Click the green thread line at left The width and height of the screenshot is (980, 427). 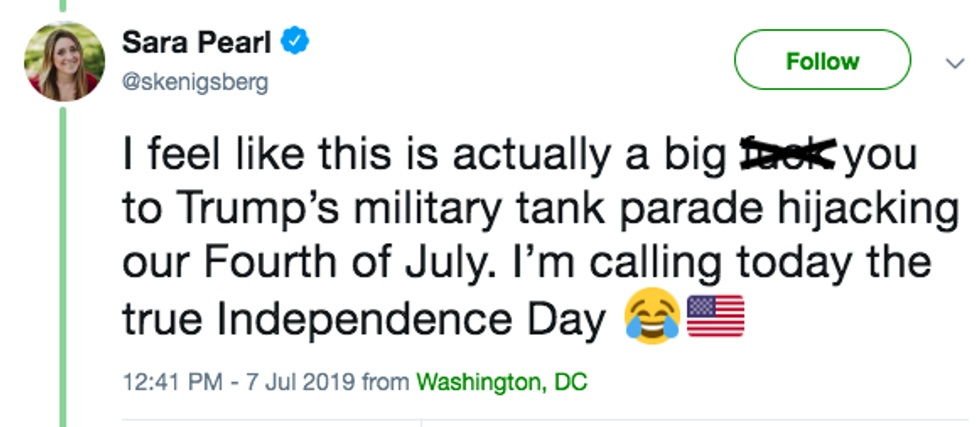[63, 260]
